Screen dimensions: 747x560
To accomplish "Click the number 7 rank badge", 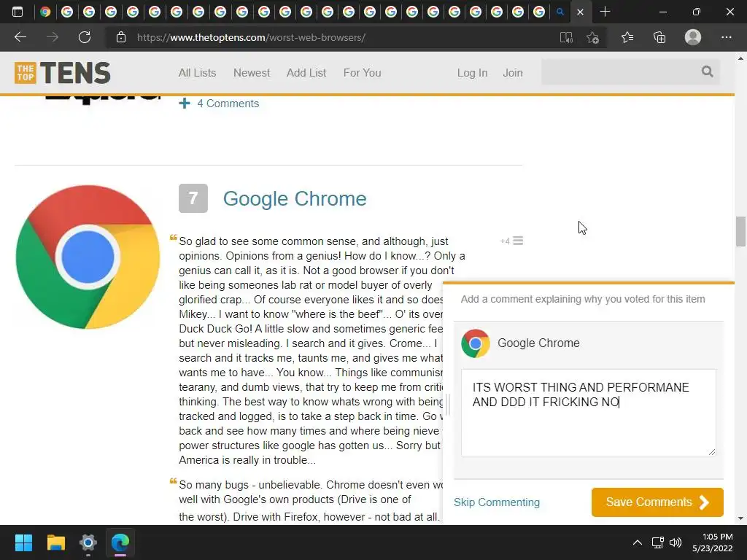I will click(193, 198).
